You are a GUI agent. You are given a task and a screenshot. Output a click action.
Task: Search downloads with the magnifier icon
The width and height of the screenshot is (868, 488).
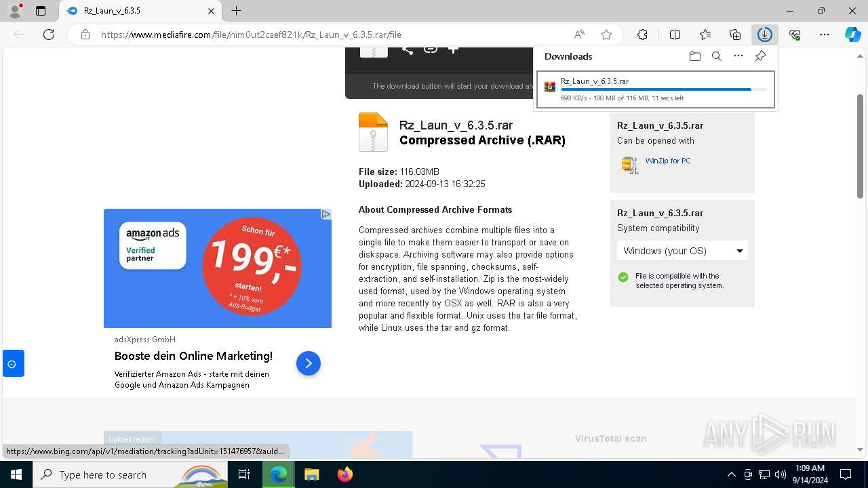(x=716, y=56)
